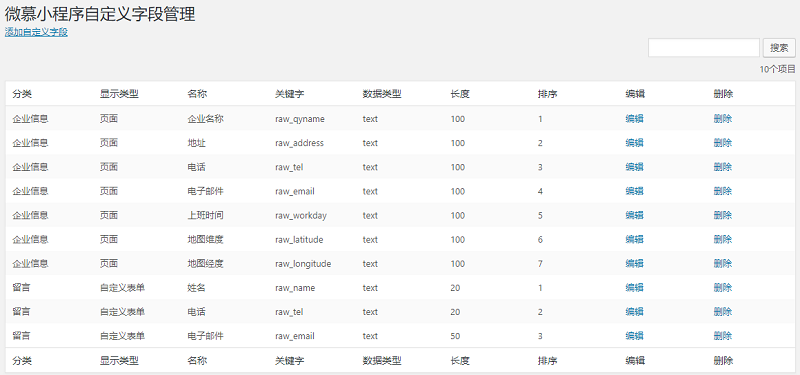Edit the 企业名称 field row
800x375 pixels.
click(x=634, y=119)
